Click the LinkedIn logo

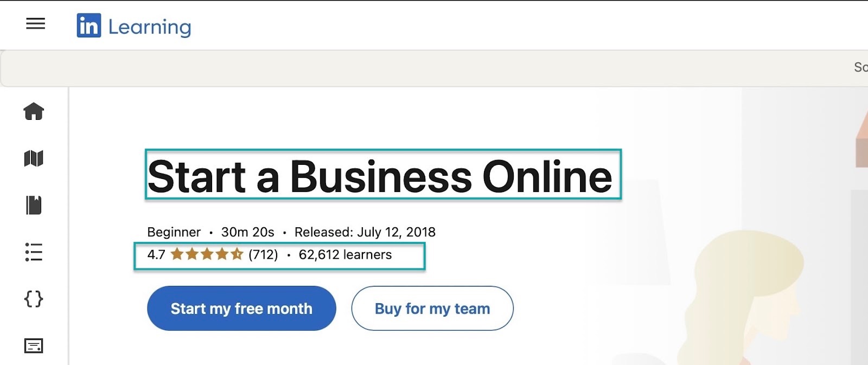[x=89, y=26]
